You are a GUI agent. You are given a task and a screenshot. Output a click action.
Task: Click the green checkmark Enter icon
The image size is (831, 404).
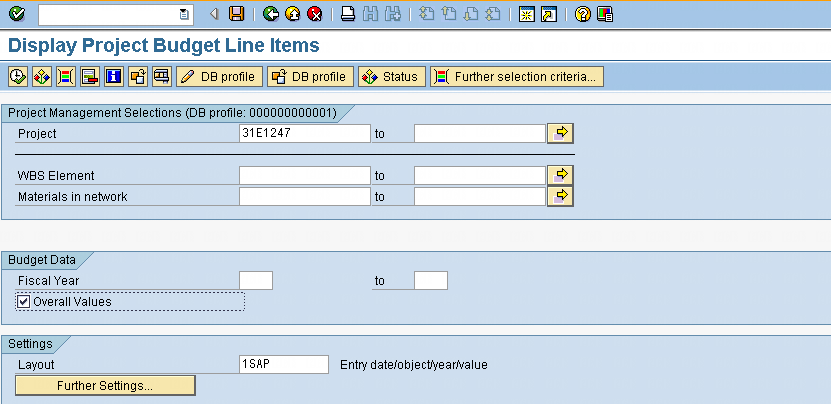click(16, 14)
